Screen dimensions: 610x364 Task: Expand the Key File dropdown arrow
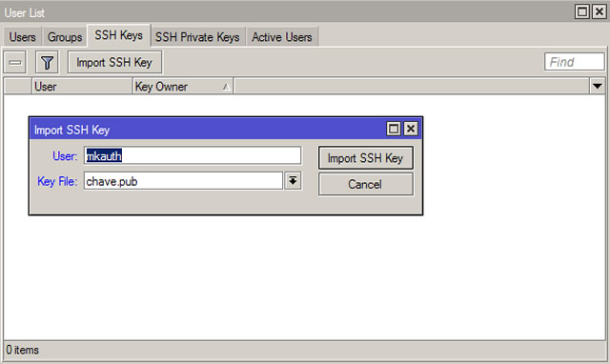point(293,181)
